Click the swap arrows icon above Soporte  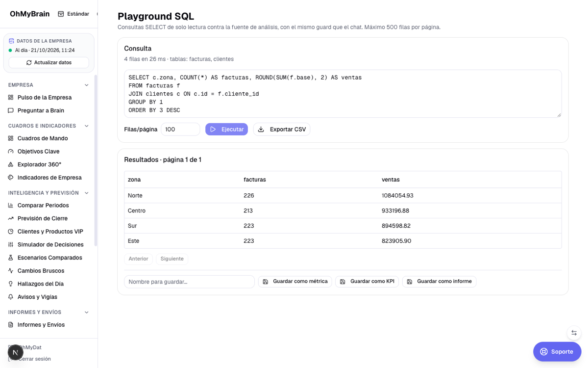[x=574, y=333]
